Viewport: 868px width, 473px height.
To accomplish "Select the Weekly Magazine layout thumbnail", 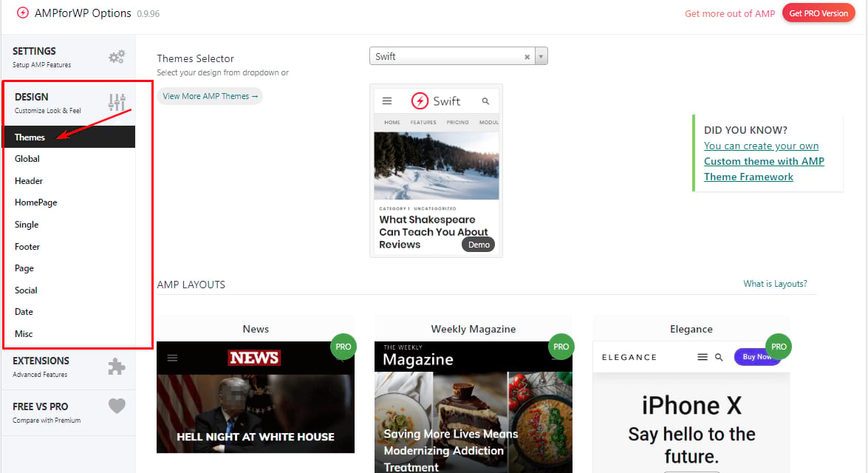I will click(x=474, y=407).
